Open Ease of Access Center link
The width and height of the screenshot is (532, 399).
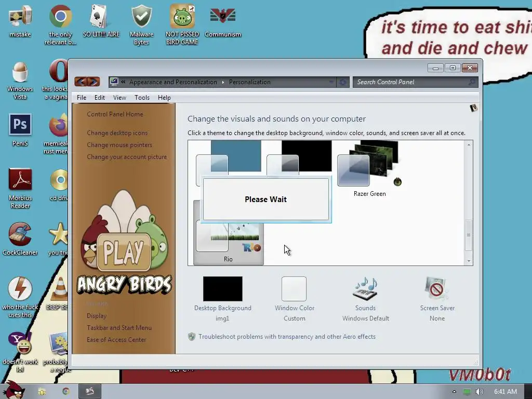[116, 340]
